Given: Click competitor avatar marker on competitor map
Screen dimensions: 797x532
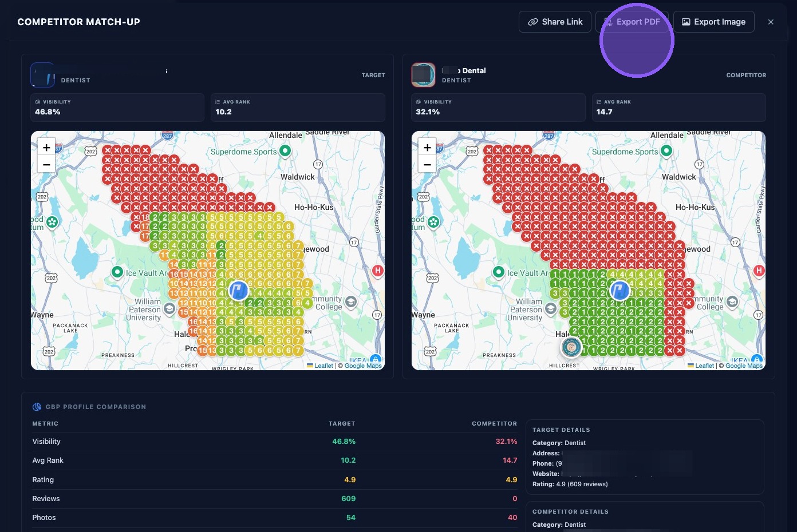Looking at the screenshot, I should pyautogui.click(x=570, y=346).
